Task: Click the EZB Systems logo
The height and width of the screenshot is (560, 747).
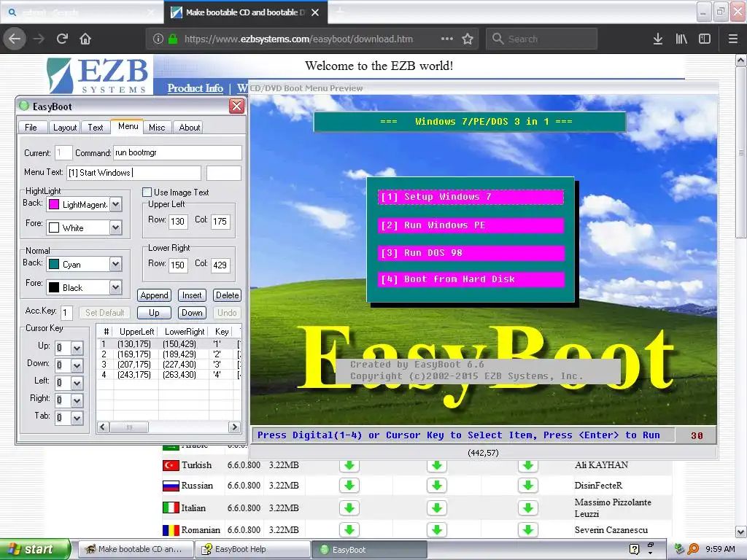Action: coord(98,75)
